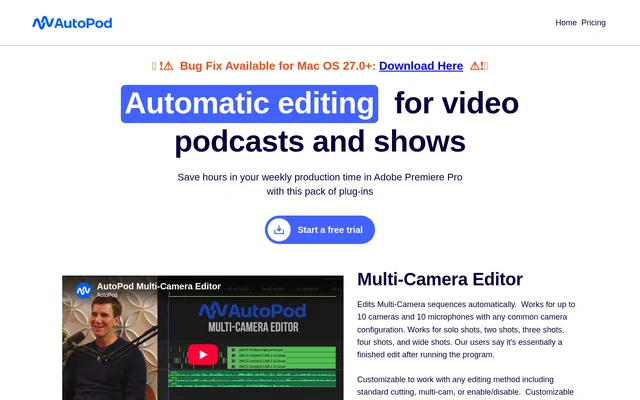Screen dimensions: 640x400
Task: Click the Start a free trial button
Action: tap(320, 230)
